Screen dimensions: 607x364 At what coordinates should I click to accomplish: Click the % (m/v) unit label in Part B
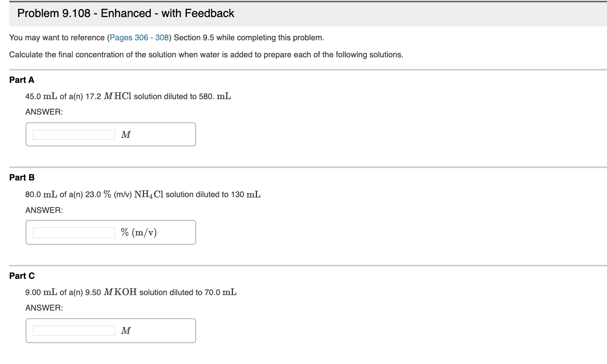pyautogui.click(x=138, y=232)
